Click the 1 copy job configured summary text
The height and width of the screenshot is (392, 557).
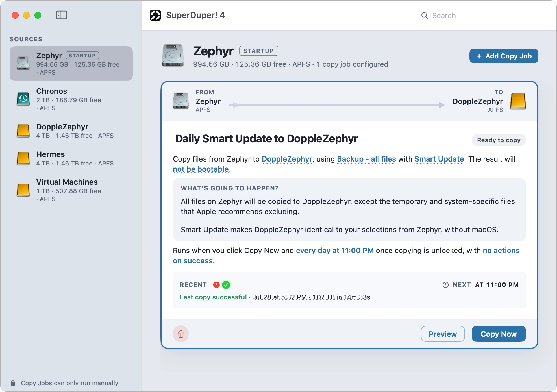point(352,64)
